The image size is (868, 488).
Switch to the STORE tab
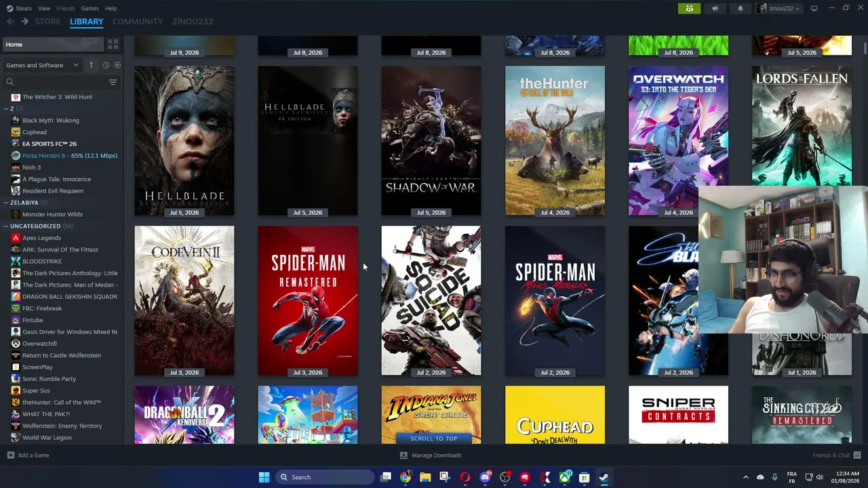coord(47,22)
